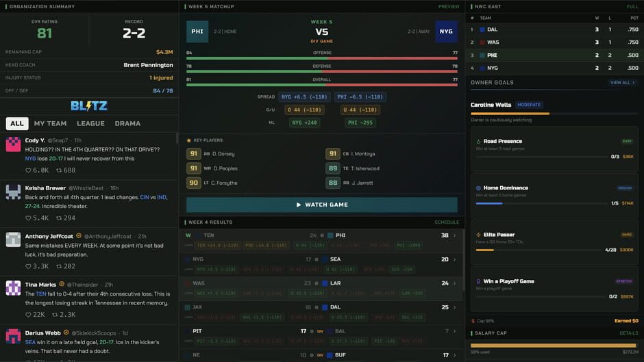Select the ALL feed tab
The height and width of the screenshot is (362, 644).
click(17, 124)
